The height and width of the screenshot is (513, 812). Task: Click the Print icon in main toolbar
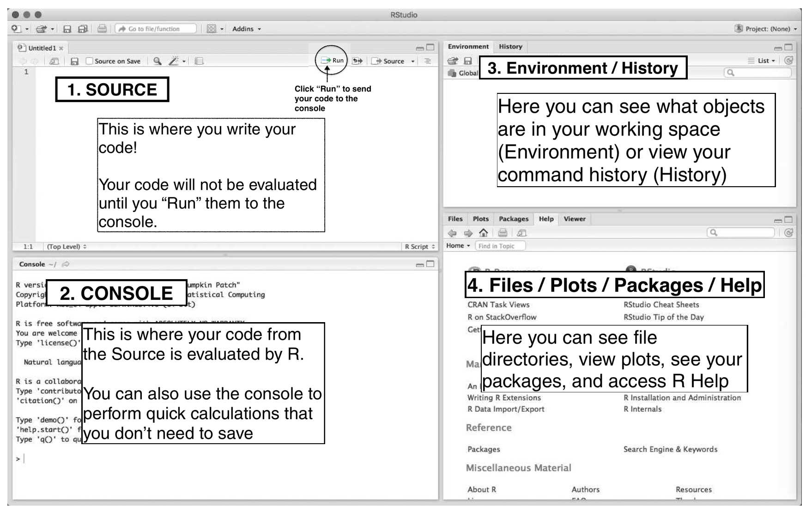tap(102, 29)
